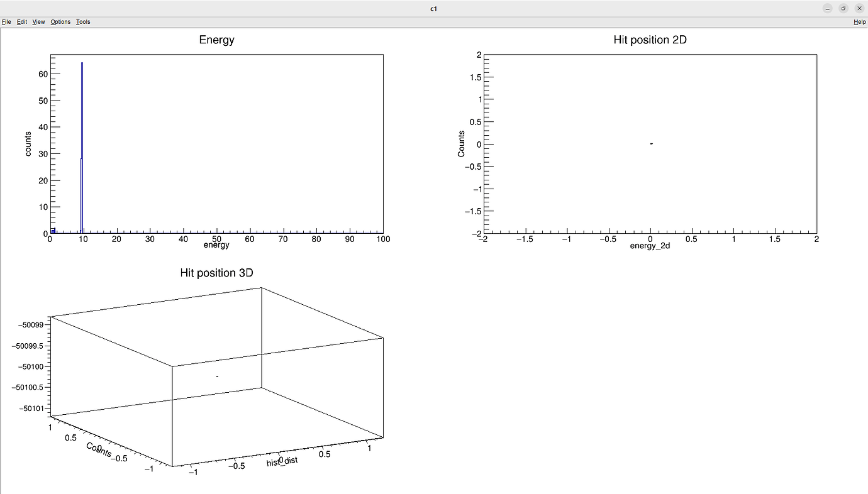
Task: Maximize the c1 canvas window
Action: tap(843, 8)
